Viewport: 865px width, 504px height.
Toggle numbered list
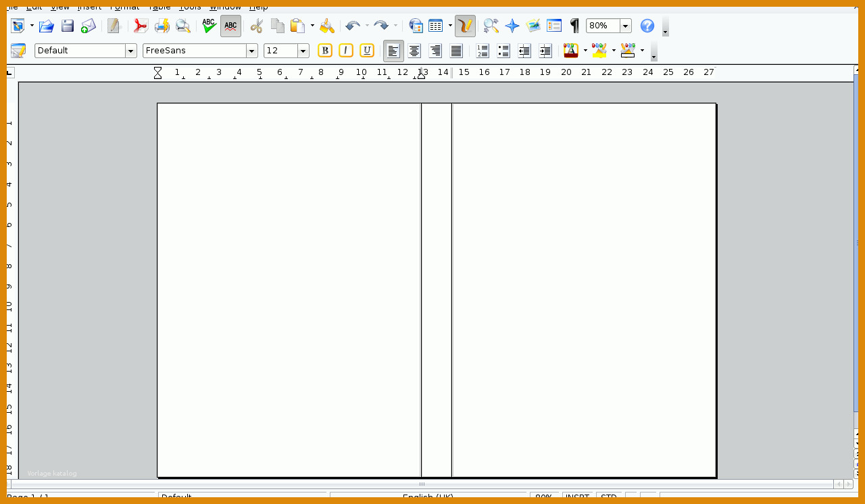483,51
